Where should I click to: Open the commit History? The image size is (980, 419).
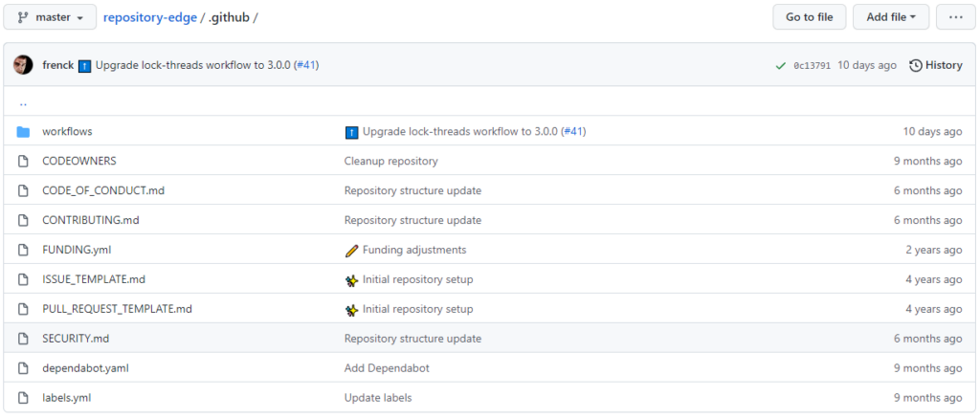[x=936, y=65]
